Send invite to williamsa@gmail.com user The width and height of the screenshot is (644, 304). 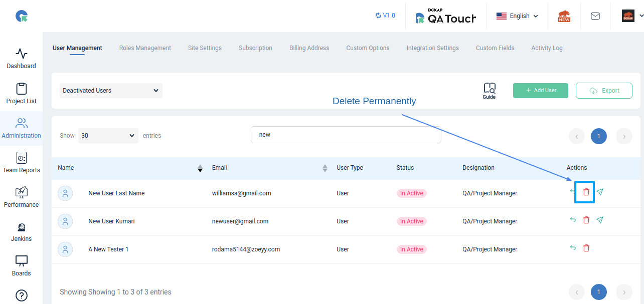pos(600,192)
